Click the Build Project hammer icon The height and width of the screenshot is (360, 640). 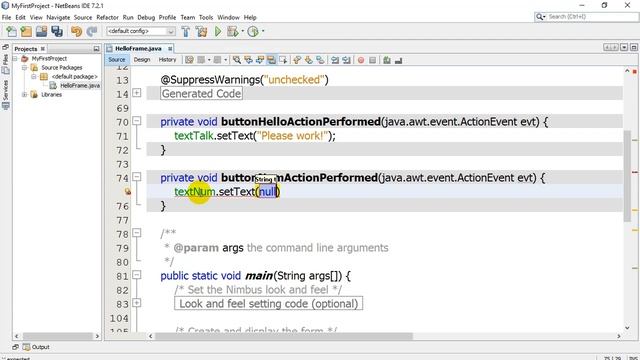click(x=186, y=31)
